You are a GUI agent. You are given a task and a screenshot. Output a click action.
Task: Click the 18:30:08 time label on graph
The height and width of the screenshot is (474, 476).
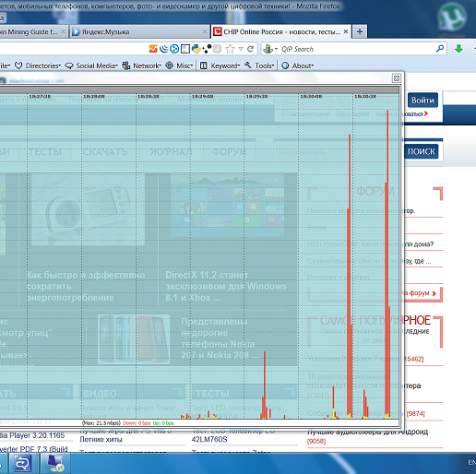tap(311, 97)
